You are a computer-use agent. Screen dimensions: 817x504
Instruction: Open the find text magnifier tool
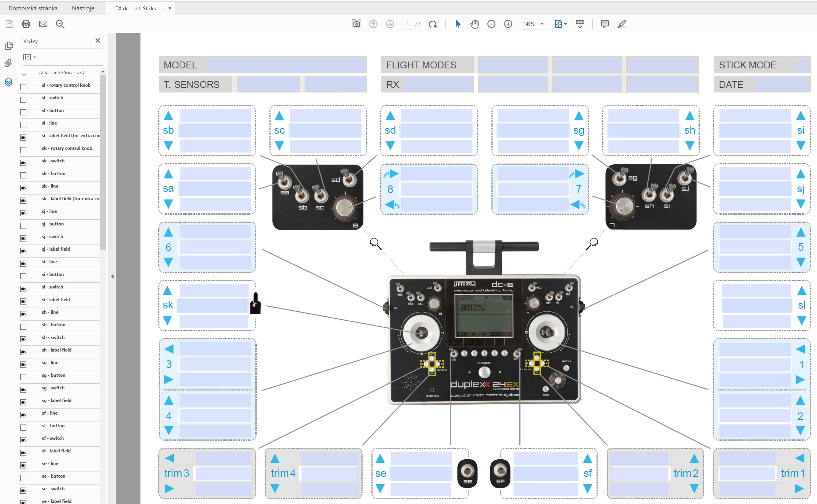point(60,24)
